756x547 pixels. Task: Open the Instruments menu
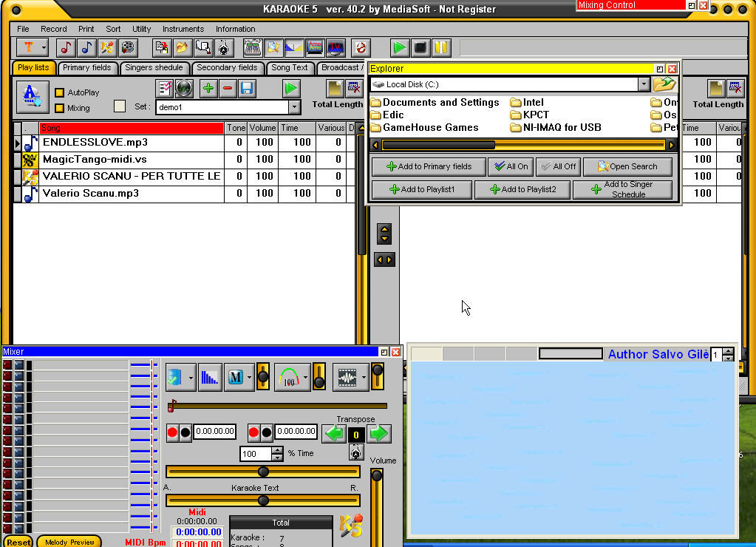click(x=183, y=29)
